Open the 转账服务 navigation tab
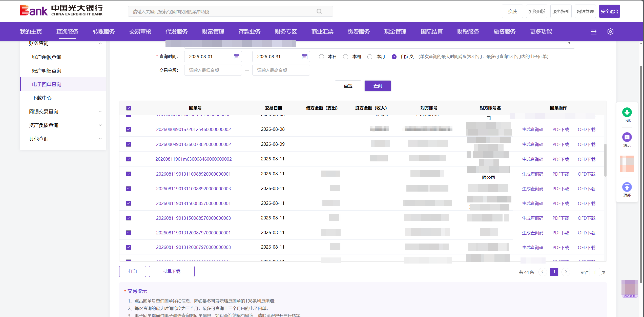Image resolution: width=644 pixels, height=317 pixels. click(x=104, y=32)
